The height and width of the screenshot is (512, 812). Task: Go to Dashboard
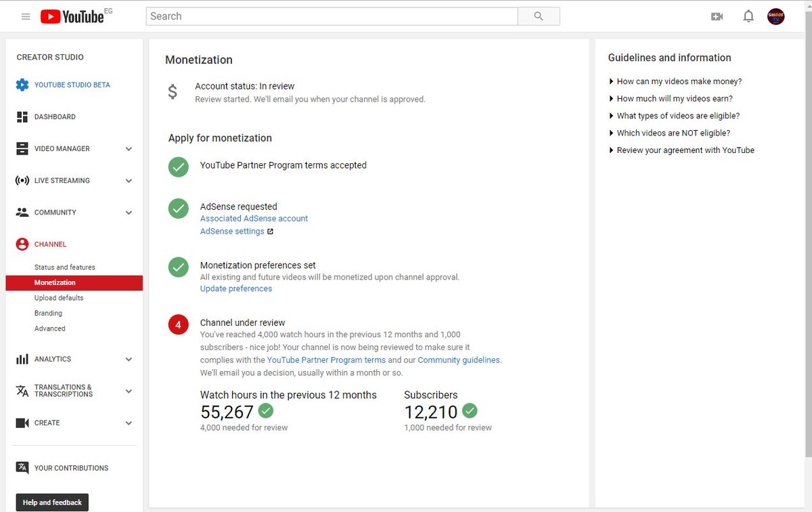click(x=55, y=116)
